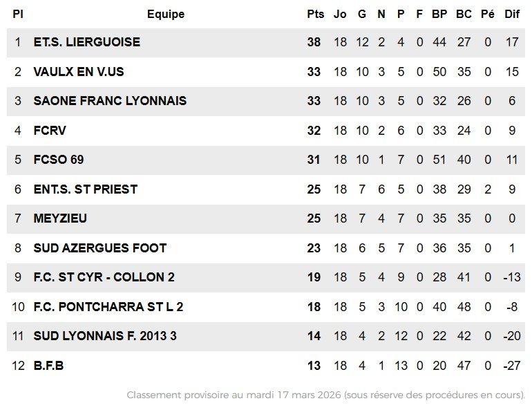Click the B.F.B team name
Viewport: 532px width, 410px height.
click(48, 366)
